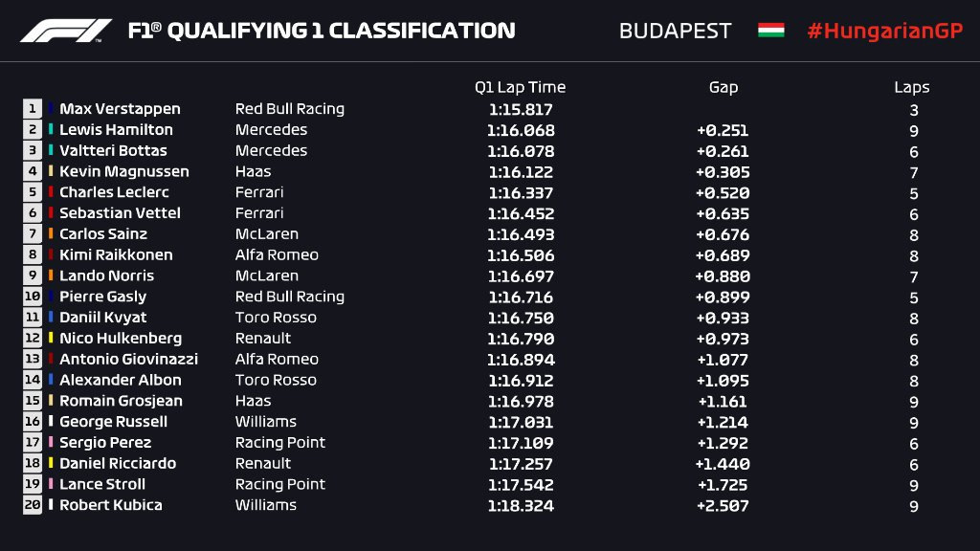Click Carlos Sainz's orange team color bar
The height and width of the screenshot is (551, 980).
[51, 233]
